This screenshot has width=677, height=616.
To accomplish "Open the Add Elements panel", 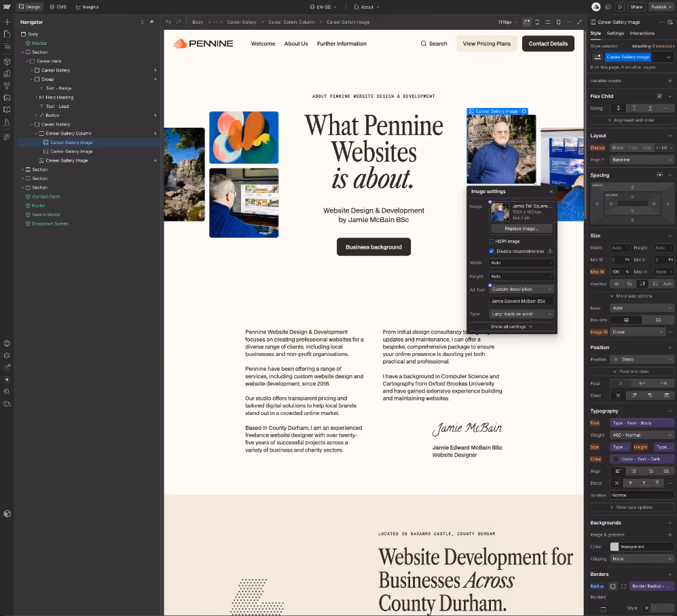I will (x=7, y=22).
